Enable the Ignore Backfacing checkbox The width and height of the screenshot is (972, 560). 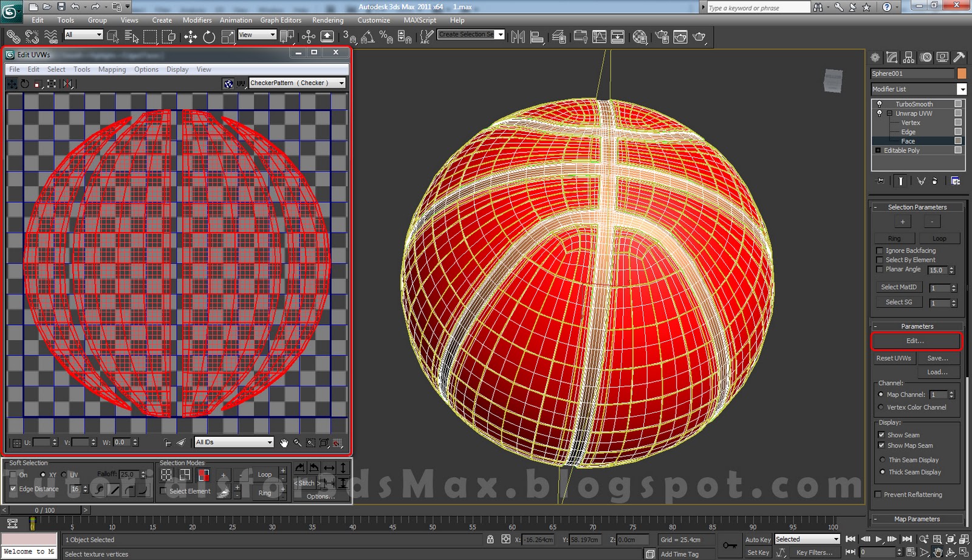[x=880, y=250]
